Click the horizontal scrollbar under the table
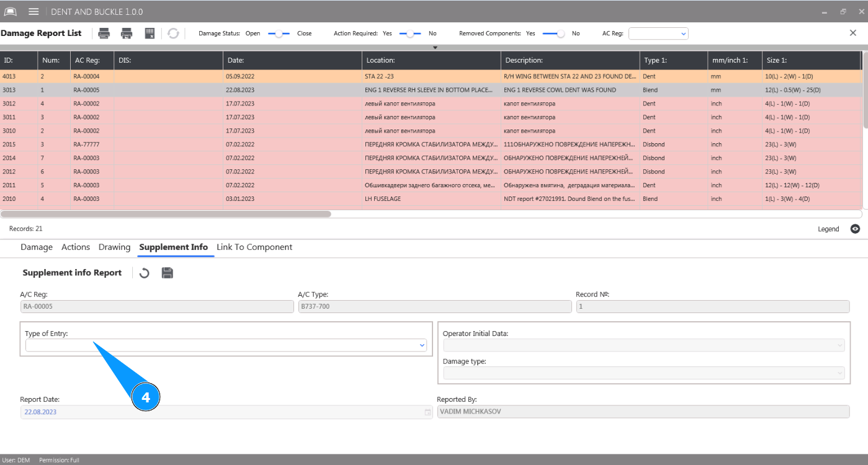This screenshot has width=868, height=465. pos(166,214)
